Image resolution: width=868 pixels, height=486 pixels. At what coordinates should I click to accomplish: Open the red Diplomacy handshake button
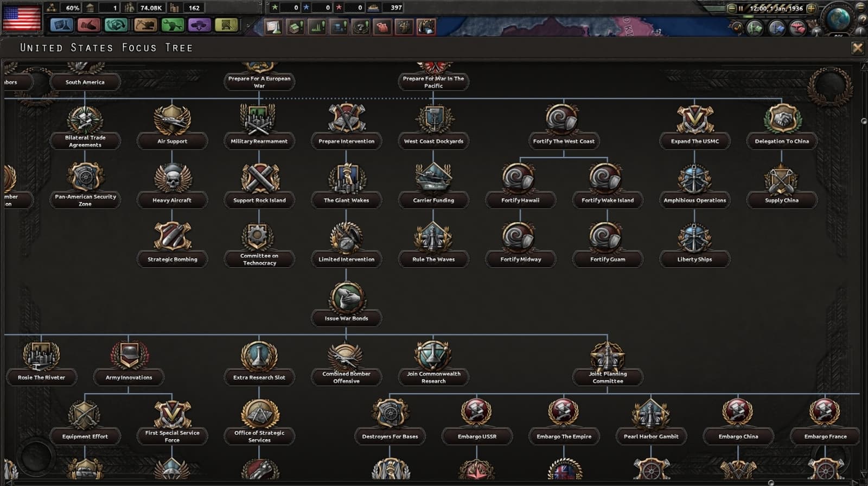89,25
